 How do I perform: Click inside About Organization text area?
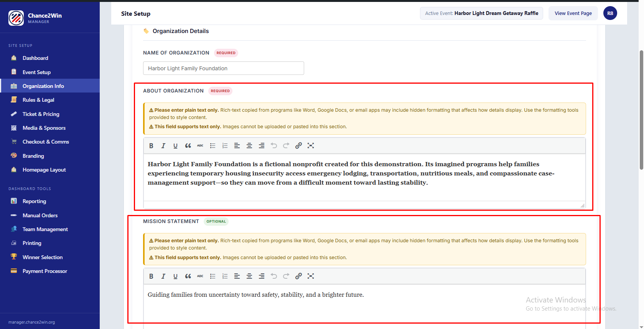point(364,177)
